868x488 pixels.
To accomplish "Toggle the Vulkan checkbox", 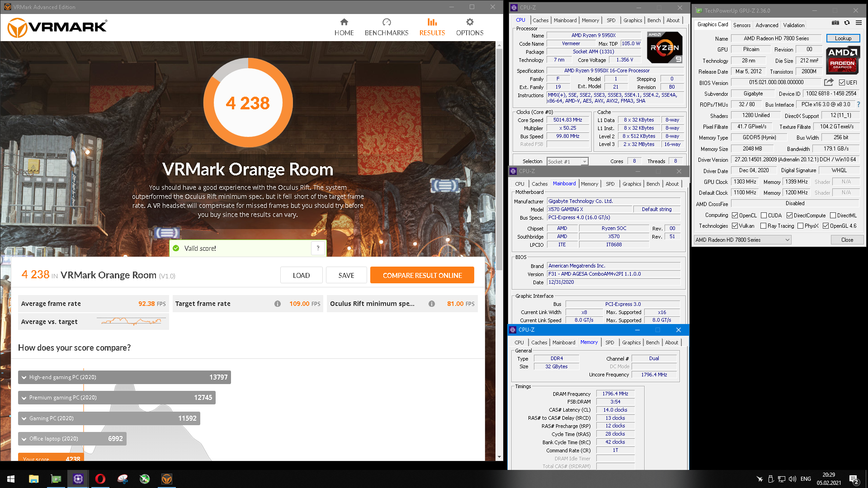I will click(735, 226).
